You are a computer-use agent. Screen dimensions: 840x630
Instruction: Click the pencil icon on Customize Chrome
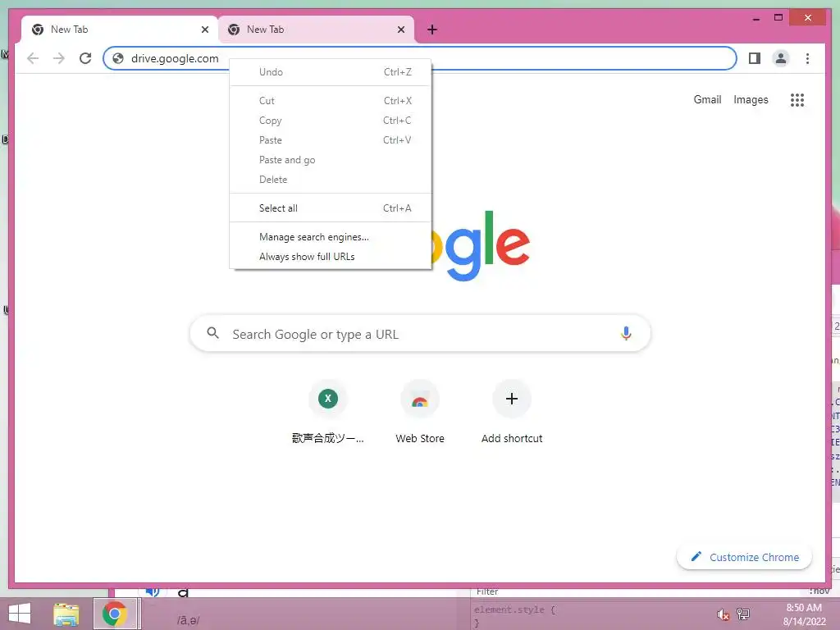click(x=696, y=557)
